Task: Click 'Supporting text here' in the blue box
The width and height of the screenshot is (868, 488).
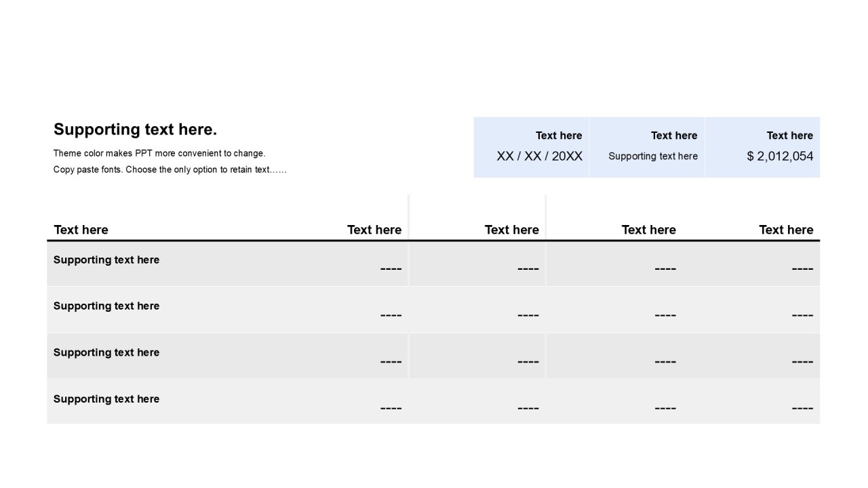Action: pos(652,156)
